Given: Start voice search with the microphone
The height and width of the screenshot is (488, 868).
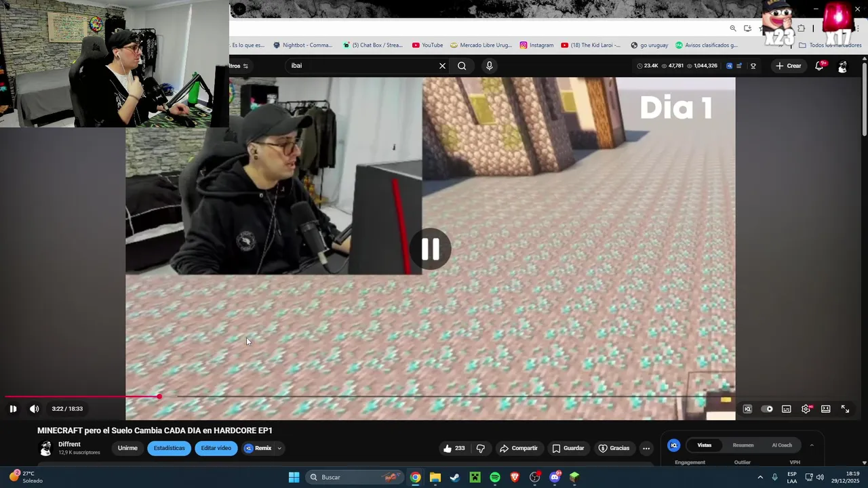Looking at the screenshot, I should [x=490, y=66].
